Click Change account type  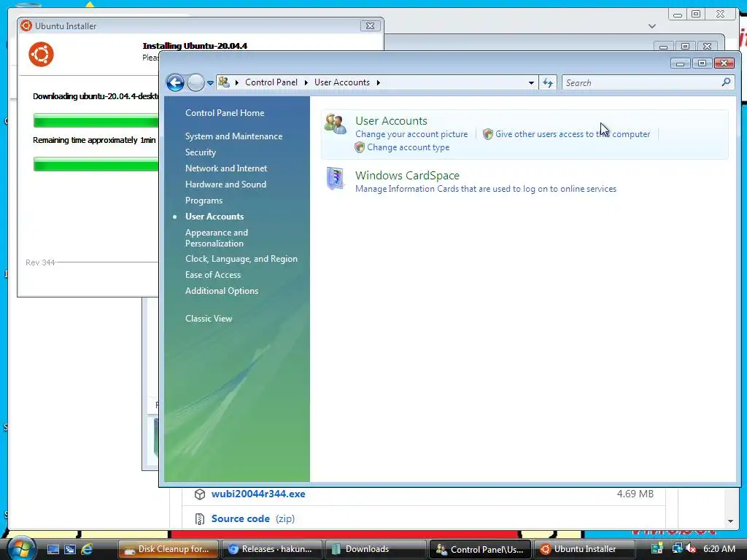pyautogui.click(x=409, y=147)
